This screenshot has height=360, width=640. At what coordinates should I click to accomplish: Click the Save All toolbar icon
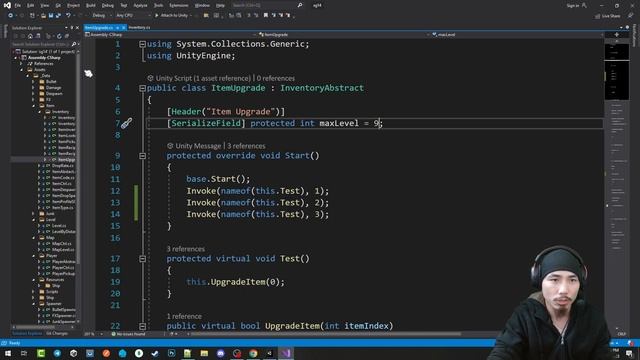click(x=58, y=15)
